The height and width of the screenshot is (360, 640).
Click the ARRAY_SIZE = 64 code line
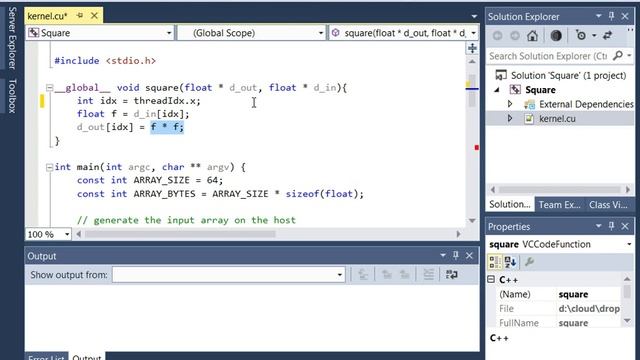150,180
